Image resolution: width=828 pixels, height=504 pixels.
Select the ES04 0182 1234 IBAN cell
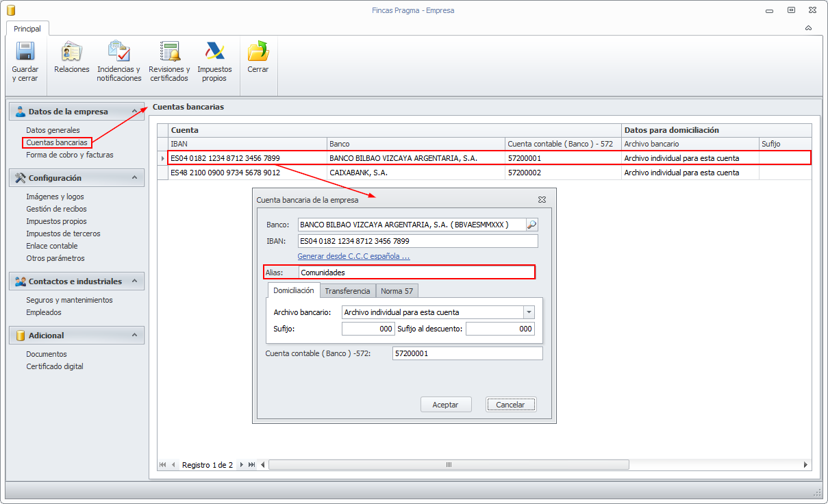247,158
